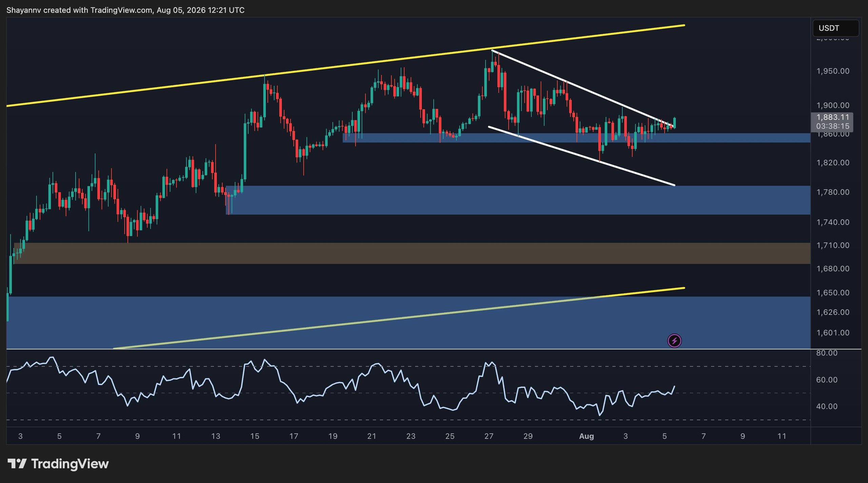Click the TradingView logo
868x483 pixels.
[58, 463]
